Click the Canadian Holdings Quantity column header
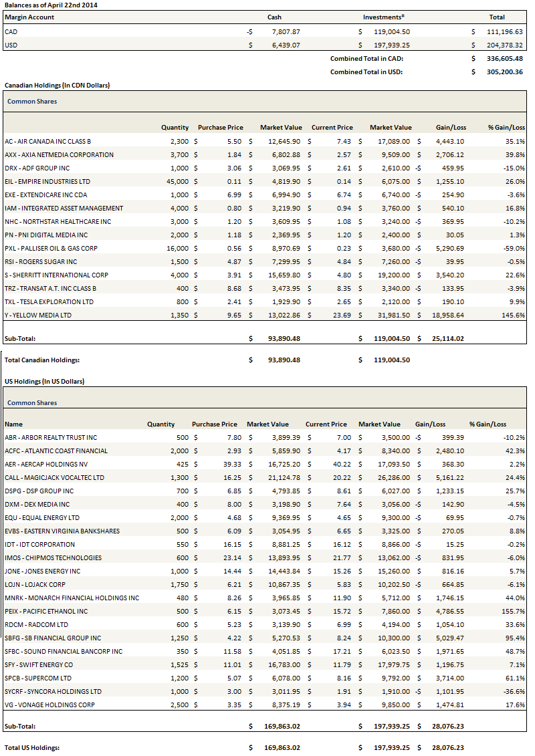535x756 pixels. (x=175, y=127)
